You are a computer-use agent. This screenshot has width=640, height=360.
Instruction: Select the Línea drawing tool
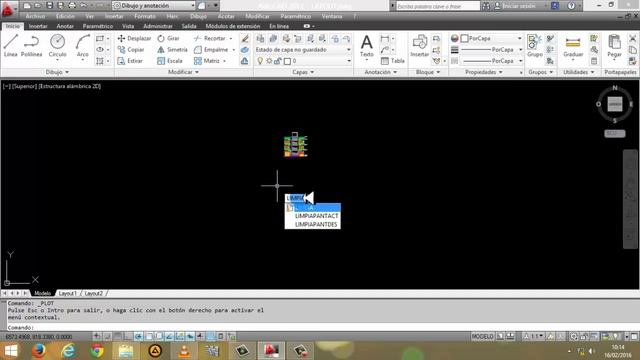[x=11, y=46]
